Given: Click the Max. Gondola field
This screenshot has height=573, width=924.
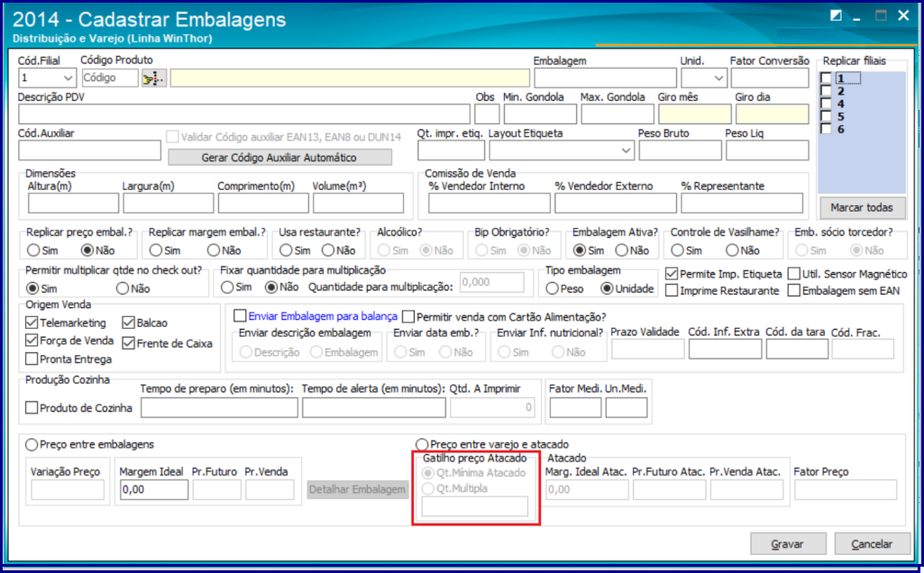Looking at the screenshot, I should (x=618, y=114).
